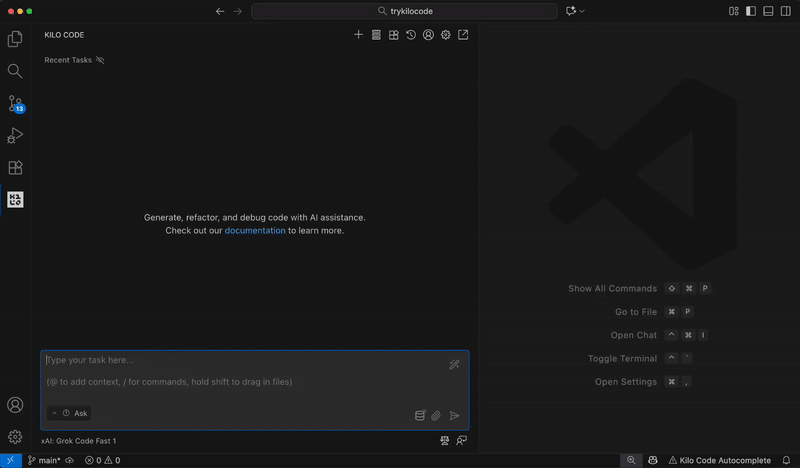Viewport: 800px width, 468px height.
Task: Click the Recent Tasks label
Action: pyautogui.click(x=68, y=60)
